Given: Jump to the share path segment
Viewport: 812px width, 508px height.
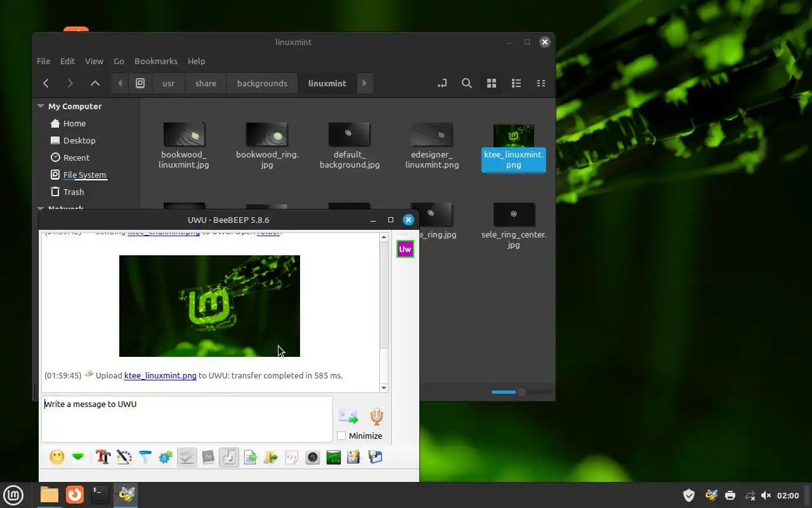Looking at the screenshot, I should [206, 83].
